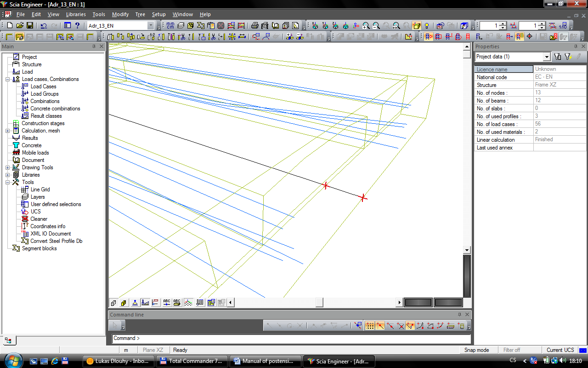
Task: Increase the first numeric stepper value
Action: point(503,23)
